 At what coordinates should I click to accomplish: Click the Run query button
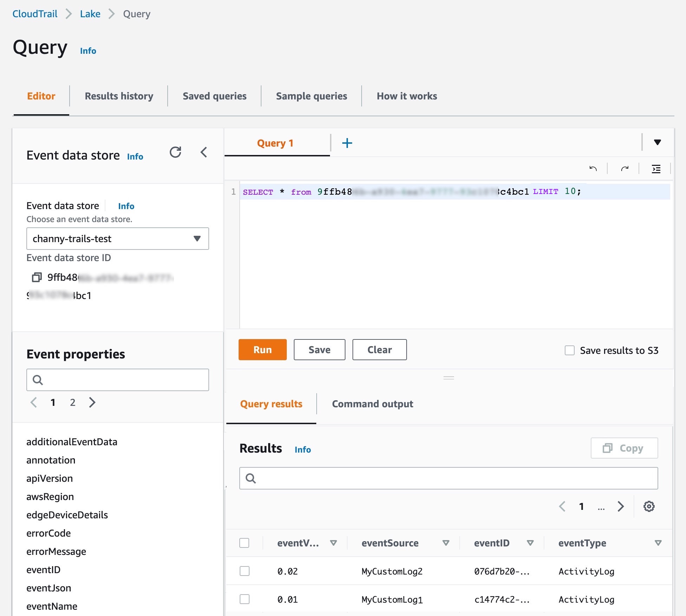[x=262, y=350]
